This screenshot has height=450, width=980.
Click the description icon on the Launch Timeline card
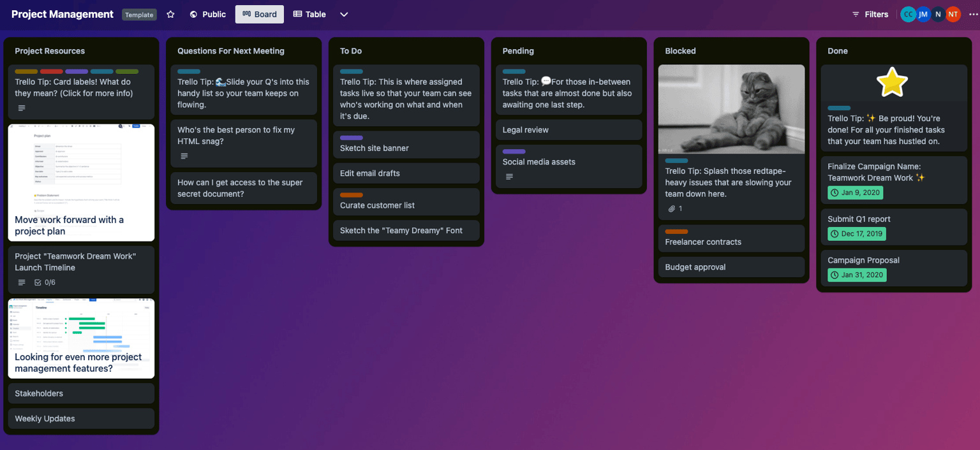[20, 282]
